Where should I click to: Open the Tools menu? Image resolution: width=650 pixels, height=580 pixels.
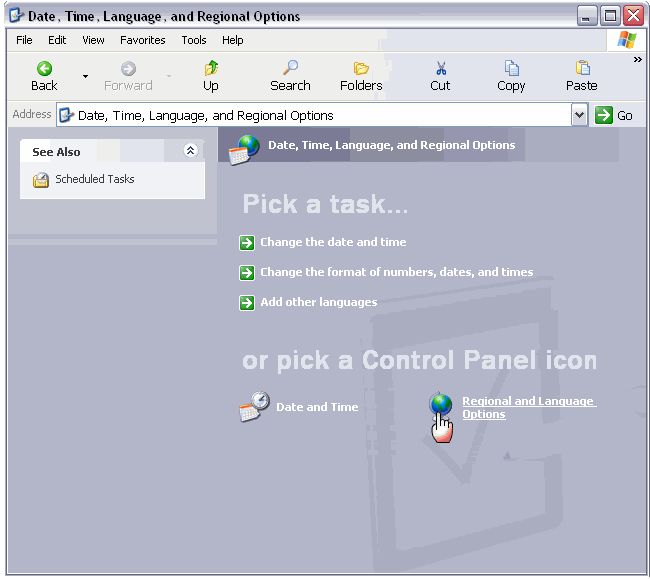click(194, 40)
